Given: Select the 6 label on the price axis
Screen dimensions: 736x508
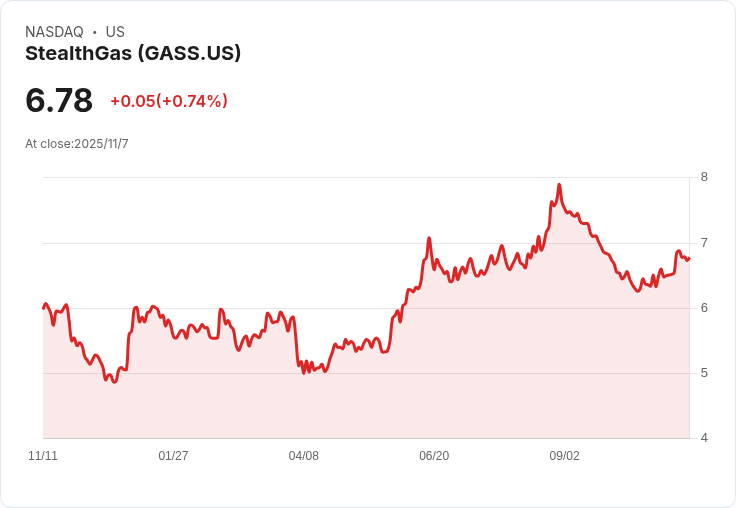Looking at the screenshot, I should click(704, 308).
